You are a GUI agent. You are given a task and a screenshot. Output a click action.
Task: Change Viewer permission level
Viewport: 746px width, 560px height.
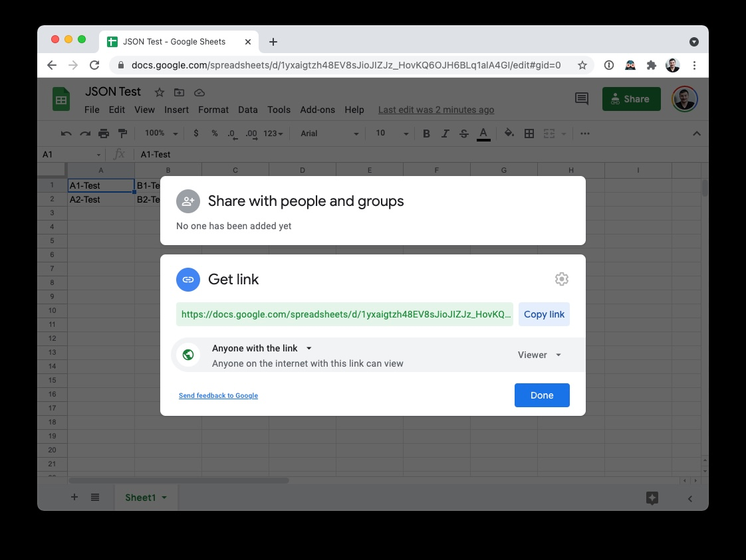pos(539,355)
